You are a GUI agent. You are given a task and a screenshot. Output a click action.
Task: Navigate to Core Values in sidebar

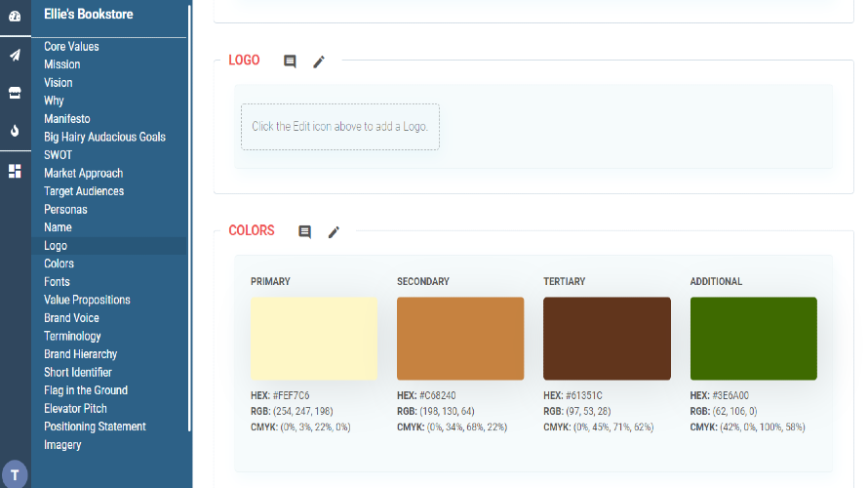point(71,47)
